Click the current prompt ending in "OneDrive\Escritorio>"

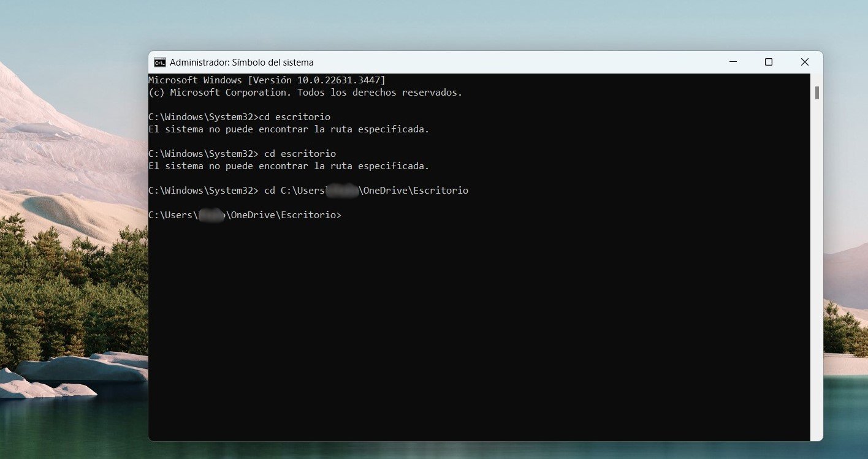tap(245, 215)
